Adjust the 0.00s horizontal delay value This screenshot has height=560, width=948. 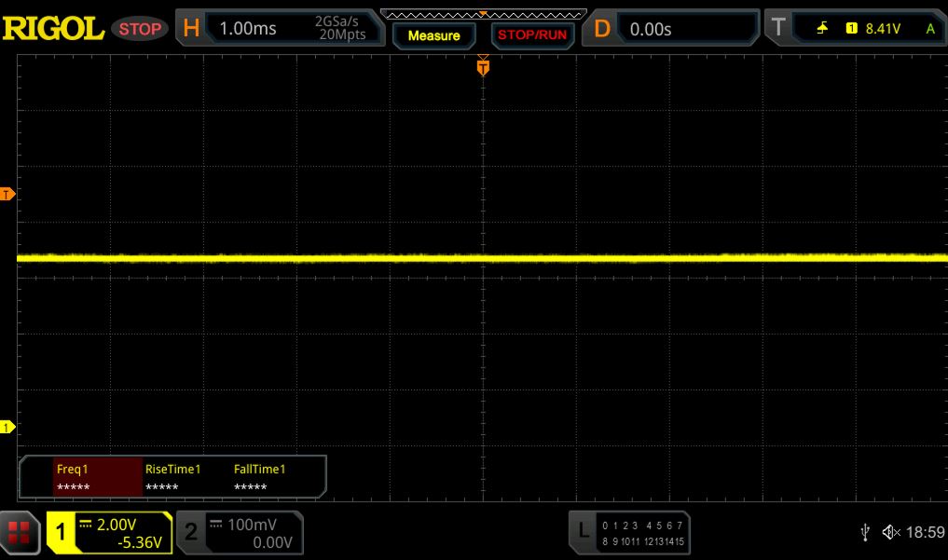coord(651,29)
